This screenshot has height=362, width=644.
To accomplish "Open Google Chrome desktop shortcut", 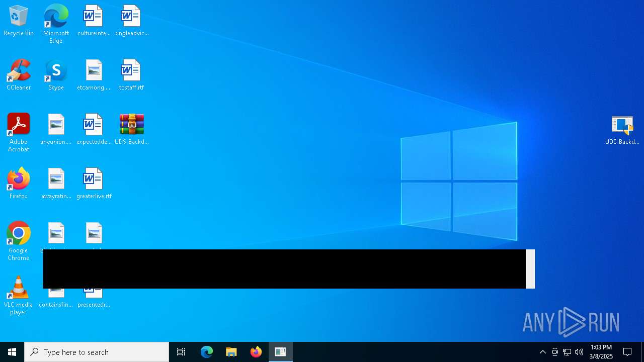I will coord(19,241).
